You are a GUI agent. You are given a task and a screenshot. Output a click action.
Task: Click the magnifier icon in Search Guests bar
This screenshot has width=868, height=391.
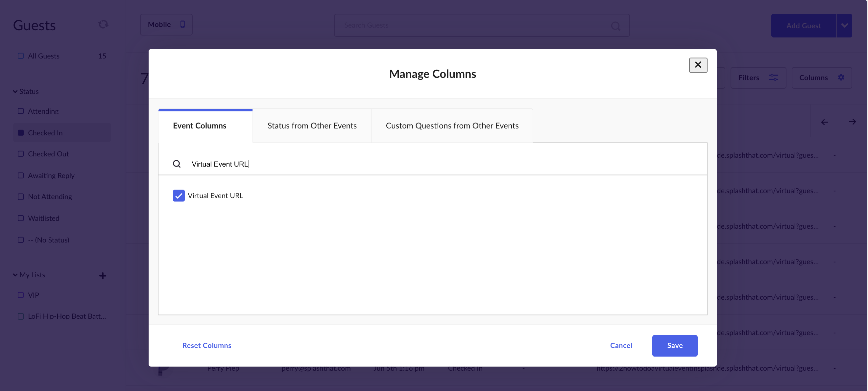point(615,26)
